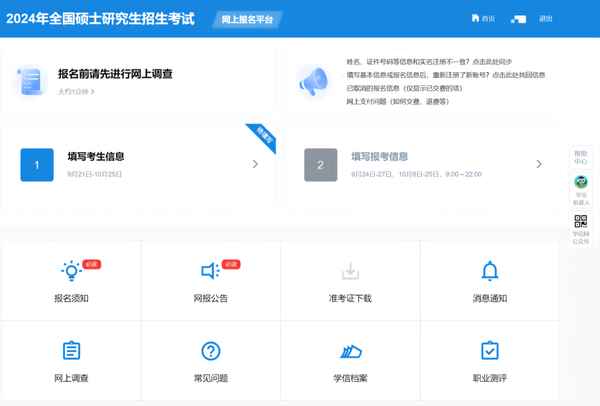The image size is (600, 406).
Task: Click the 报名前请先进行网上调查 heading
Action: (x=115, y=74)
